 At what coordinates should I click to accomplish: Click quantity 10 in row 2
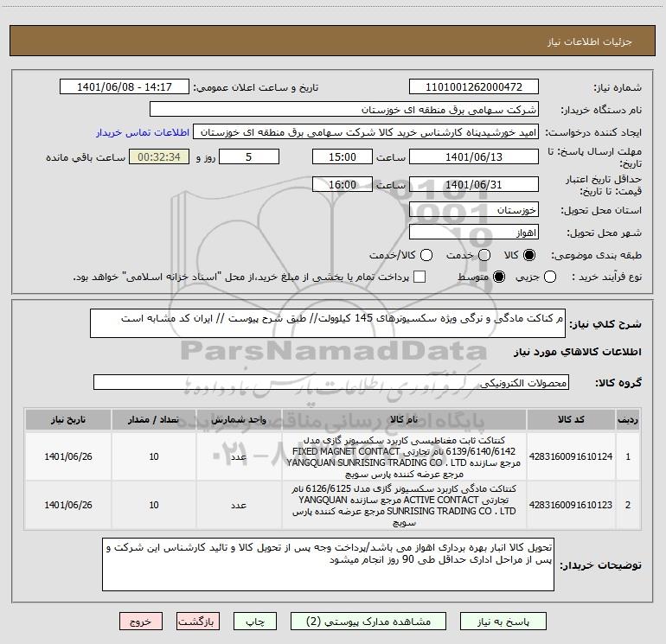[x=154, y=505]
